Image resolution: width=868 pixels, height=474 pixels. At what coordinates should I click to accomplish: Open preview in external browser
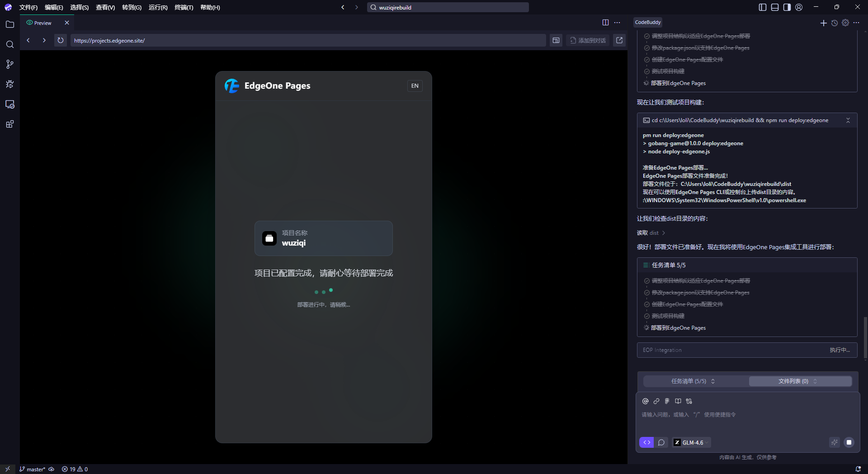(619, 40)
